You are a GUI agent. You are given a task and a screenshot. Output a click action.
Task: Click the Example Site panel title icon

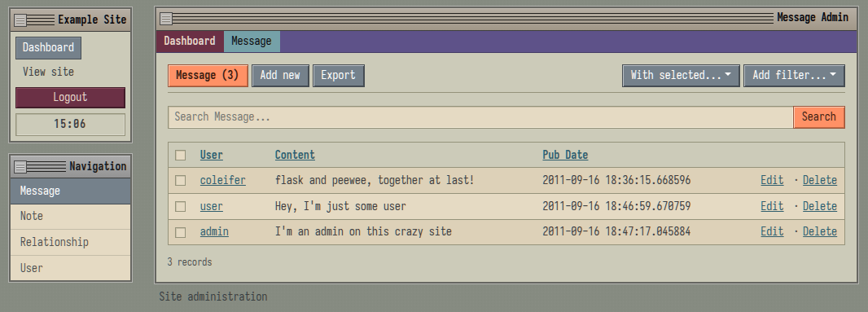(20, 20)
